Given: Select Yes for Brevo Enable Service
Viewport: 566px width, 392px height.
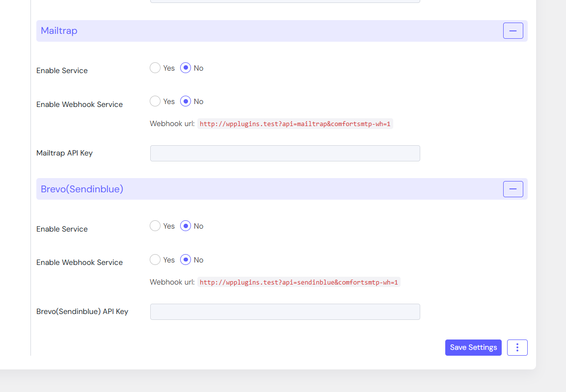Looking at the screenshot, I should click(x=155, y=226).
